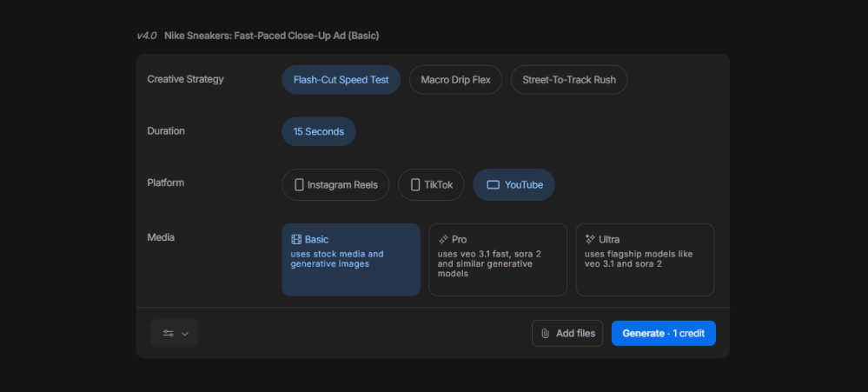This screenshot has height=392, width=868.
Task: Expand the chevron next to settings sliders
Action: (185, 334)
